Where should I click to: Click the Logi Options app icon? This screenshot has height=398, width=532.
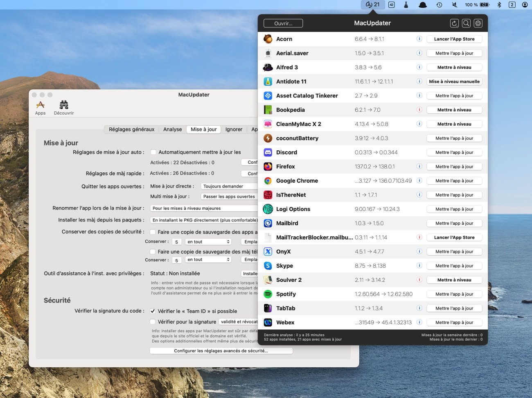[x=268, y=209]
